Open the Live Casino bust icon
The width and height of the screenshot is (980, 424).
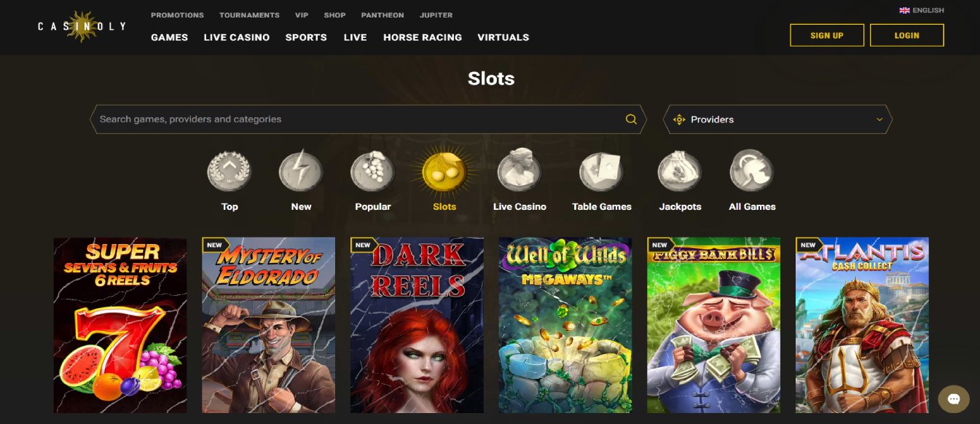coord(519,172)
